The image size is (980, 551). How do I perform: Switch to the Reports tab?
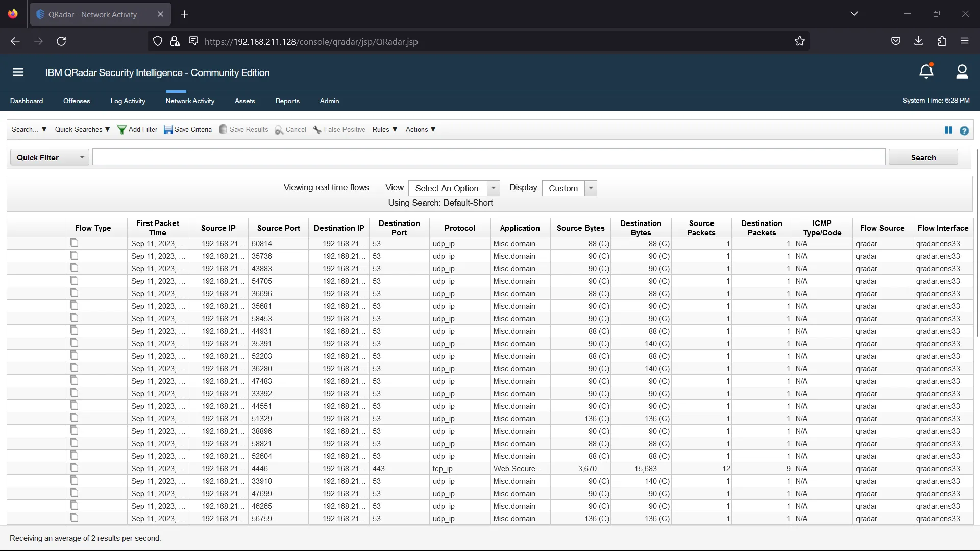coord(287,101)
